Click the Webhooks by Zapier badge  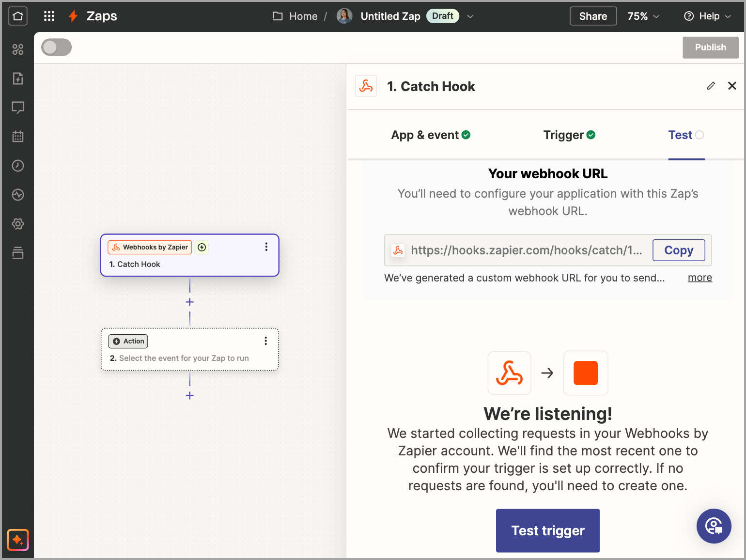[x=150, y=247]
